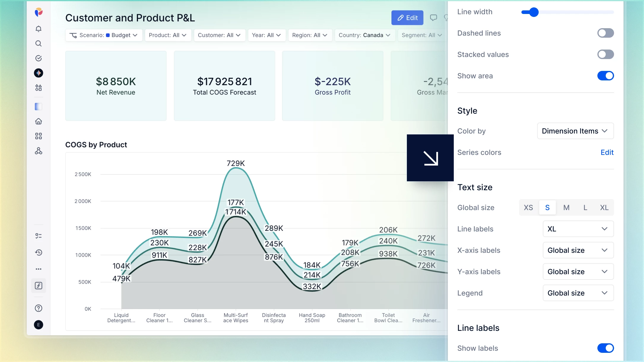The image size is (644, 362).
Task: Choose XL global text size option
Action: (x=604, y=207)
